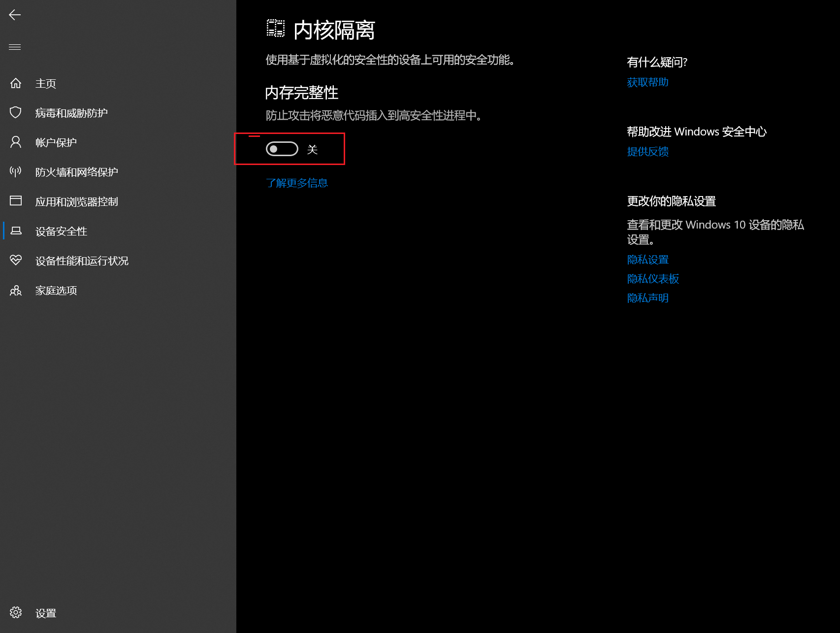Open the 获取帮助 link
The width and height of the screenshot is (840, 633).
647,82
